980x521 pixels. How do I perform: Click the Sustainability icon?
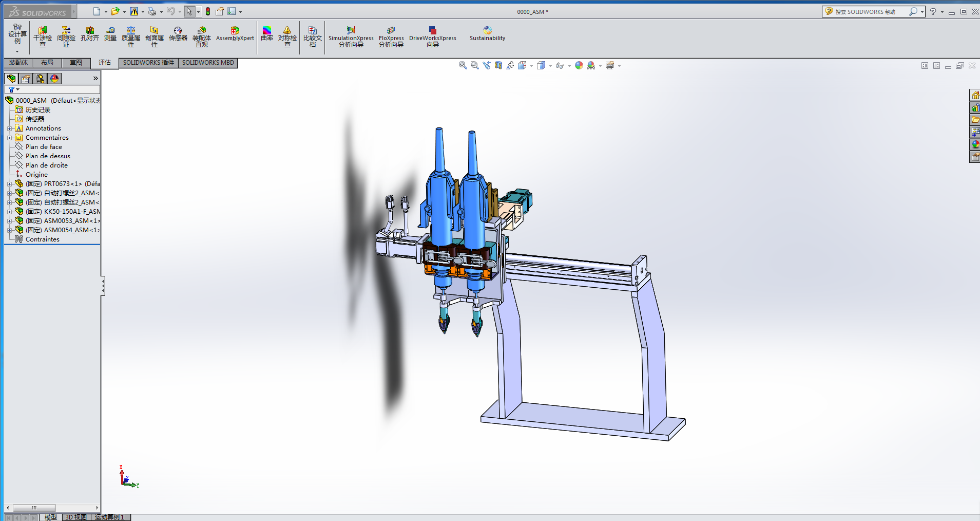(x=487, y=34)
